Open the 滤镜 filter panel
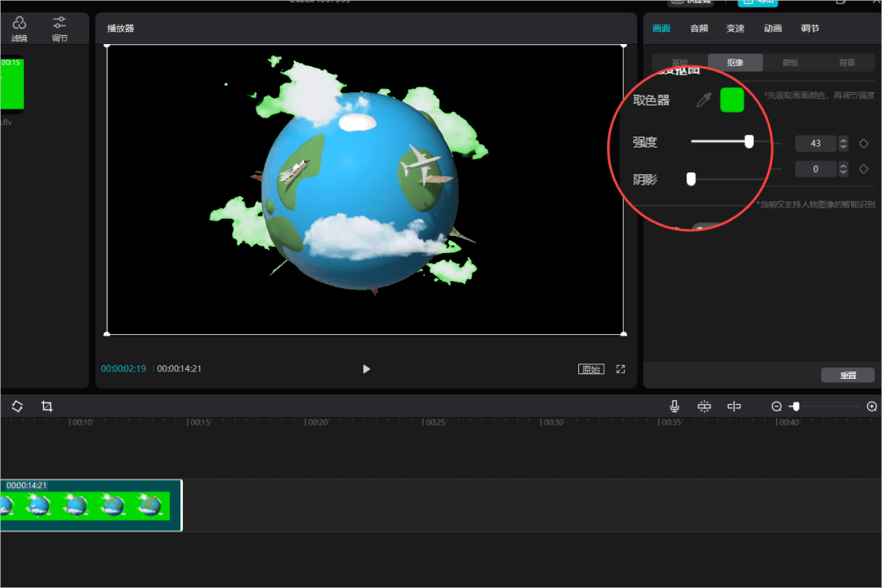The height and width of the screenshot is (588, 882). click(19, 29)
